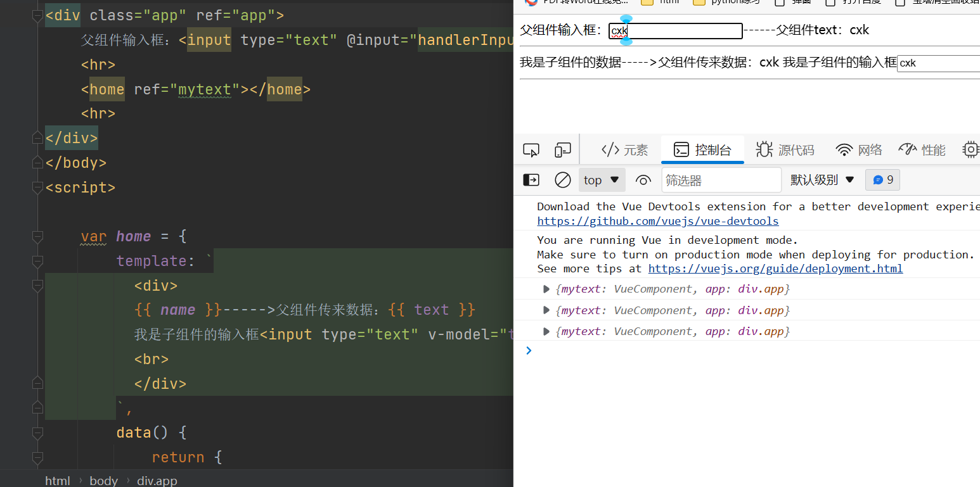Click the handlerInpu event handler text
Image resolution: width=980 pixels, height=487 pixels.
coord(465,40)
